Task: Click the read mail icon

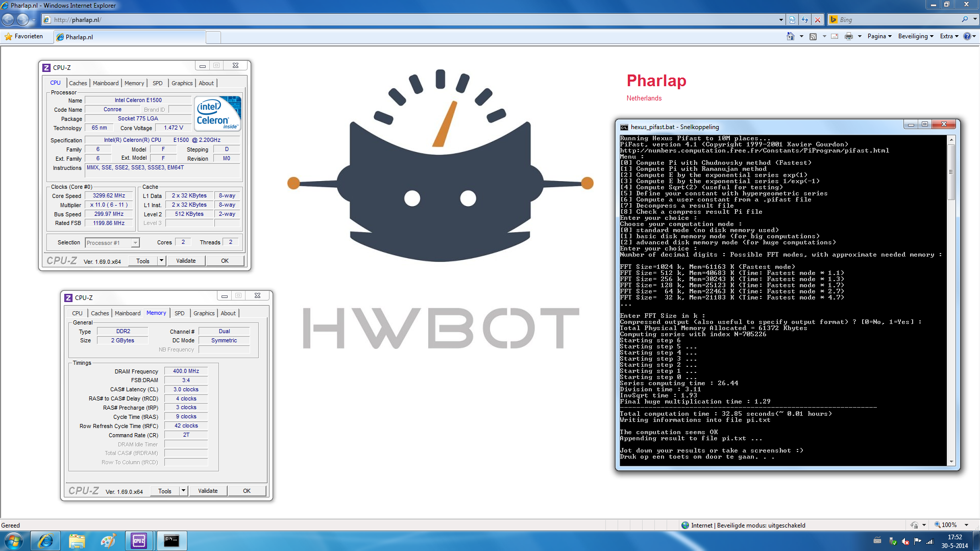Action: coord(835,36)
